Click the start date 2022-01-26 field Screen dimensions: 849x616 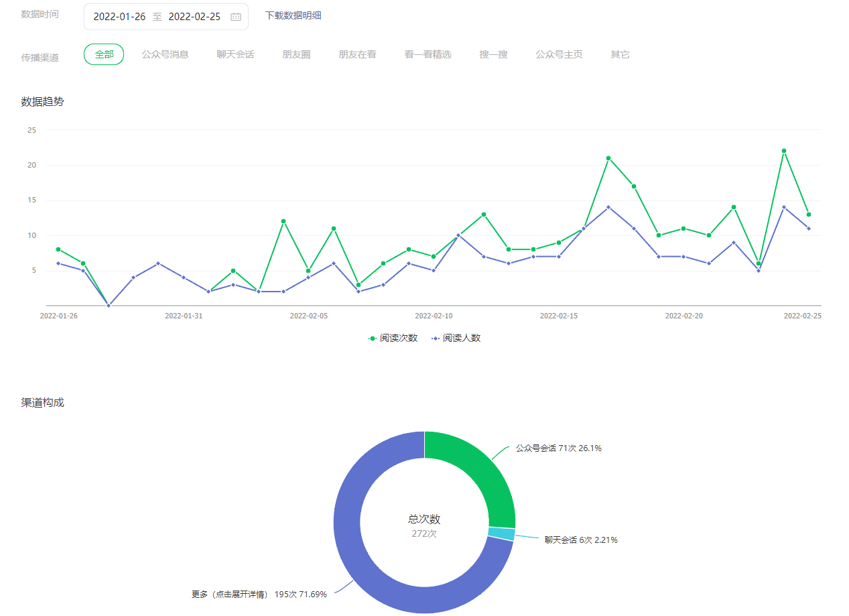point(119,17)
